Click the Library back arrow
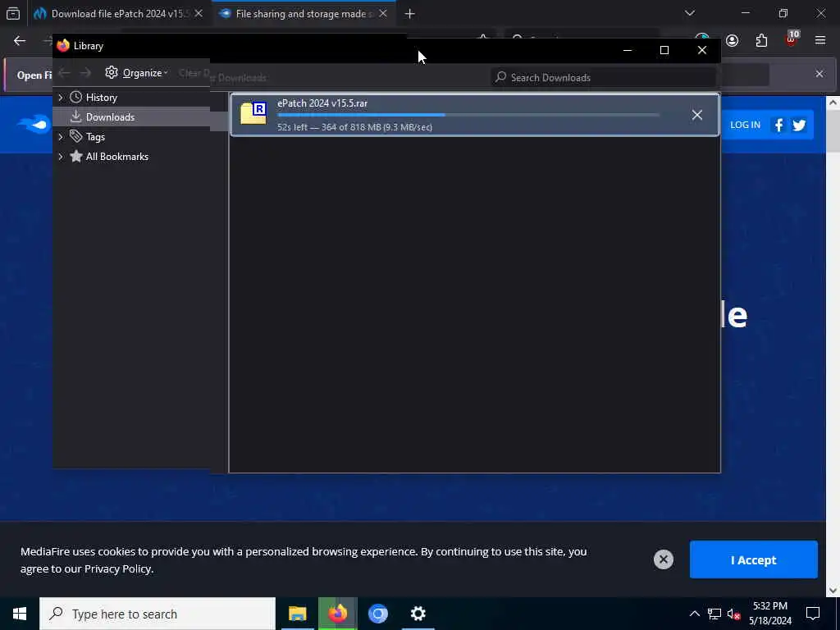840x630 pixels. click(64, 73)
